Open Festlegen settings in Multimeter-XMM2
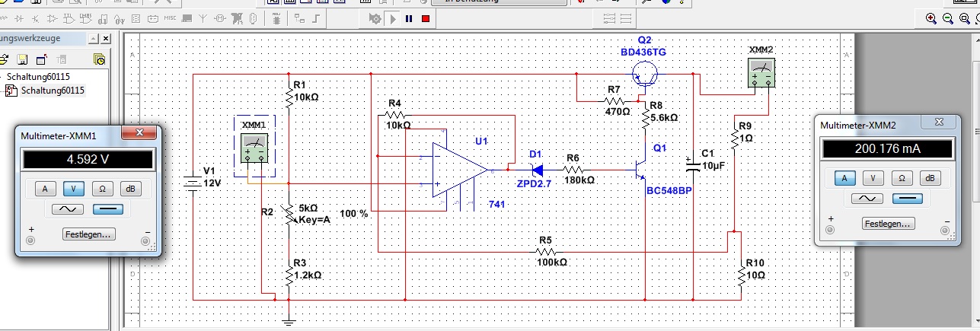Image resolution: width=980 pixels, height=331 pixels. pyautogui.click(x=887, y=224)
